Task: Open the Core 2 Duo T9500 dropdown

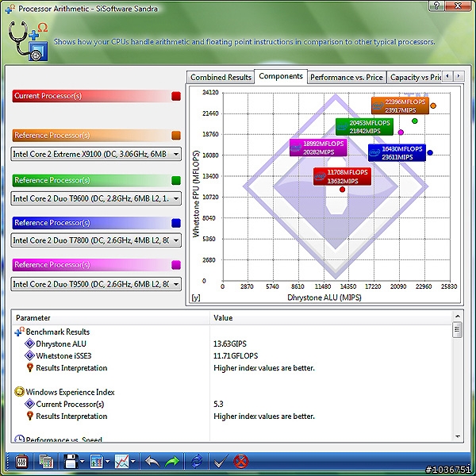Action: 96,284
